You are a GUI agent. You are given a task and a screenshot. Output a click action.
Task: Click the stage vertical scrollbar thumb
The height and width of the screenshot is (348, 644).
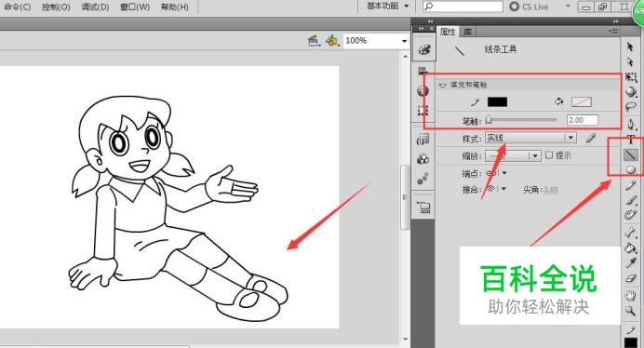pos(405,197)
